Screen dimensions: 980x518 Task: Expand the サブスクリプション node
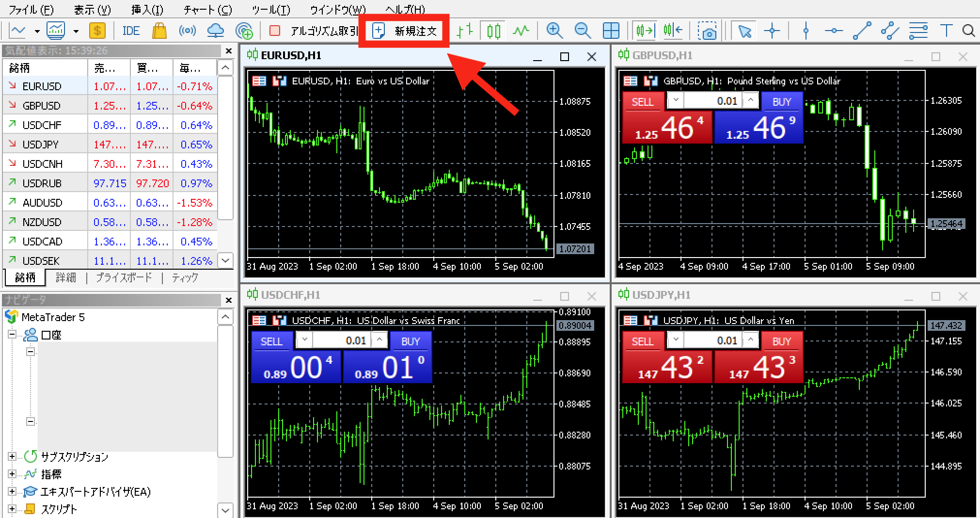click(13, 456)
